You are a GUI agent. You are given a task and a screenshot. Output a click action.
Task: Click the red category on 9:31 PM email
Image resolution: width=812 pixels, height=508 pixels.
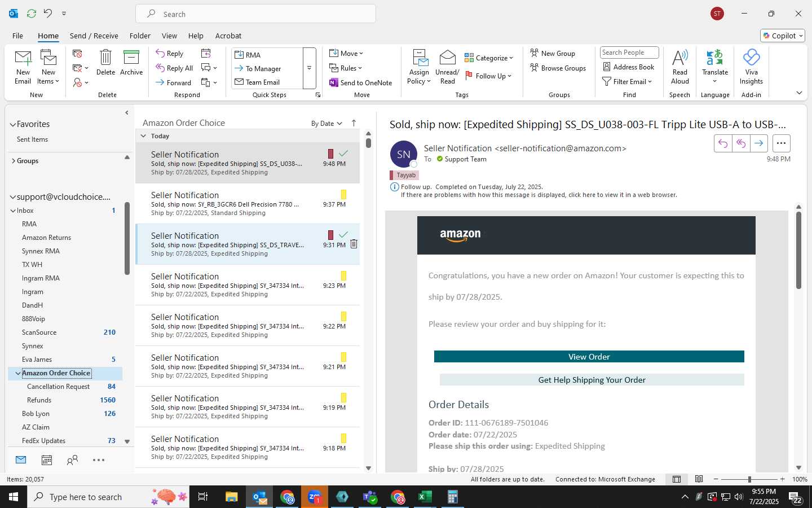(x=331, y=235)
